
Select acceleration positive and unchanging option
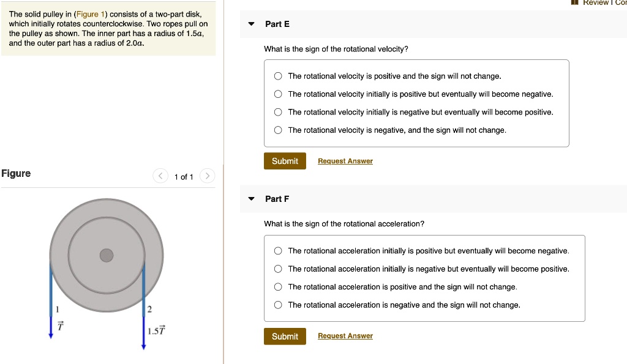pos(278,286)
